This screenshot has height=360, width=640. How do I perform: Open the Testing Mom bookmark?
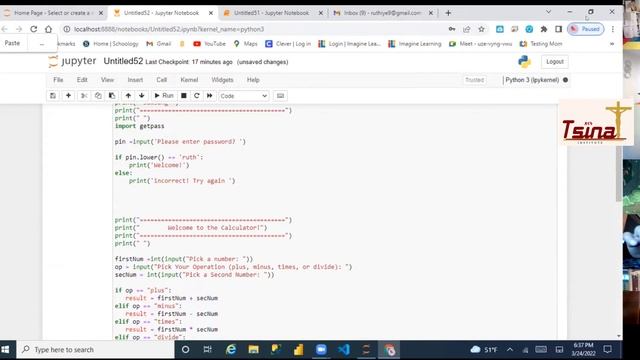541,44
